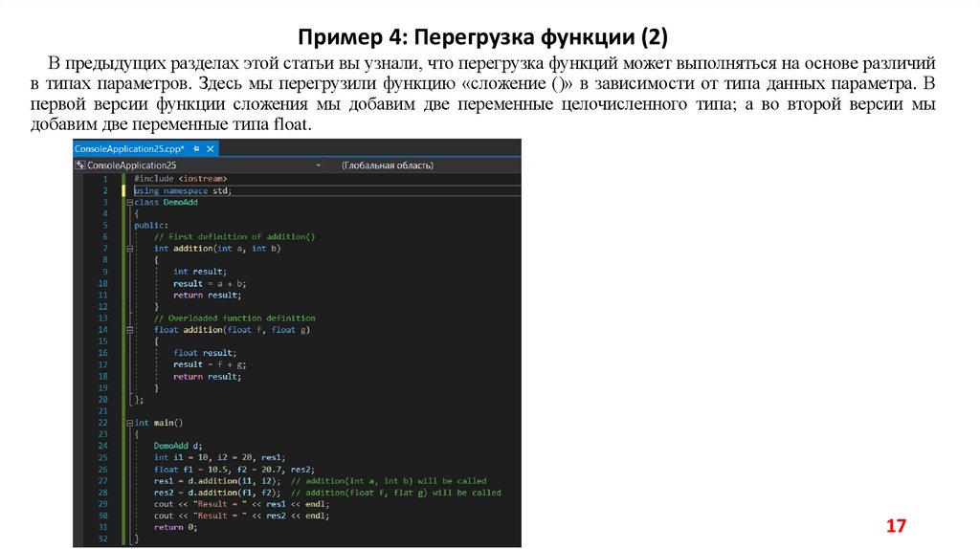Click the 'result = a + b;' statement
980x549 pixels.
coord(210,283)
